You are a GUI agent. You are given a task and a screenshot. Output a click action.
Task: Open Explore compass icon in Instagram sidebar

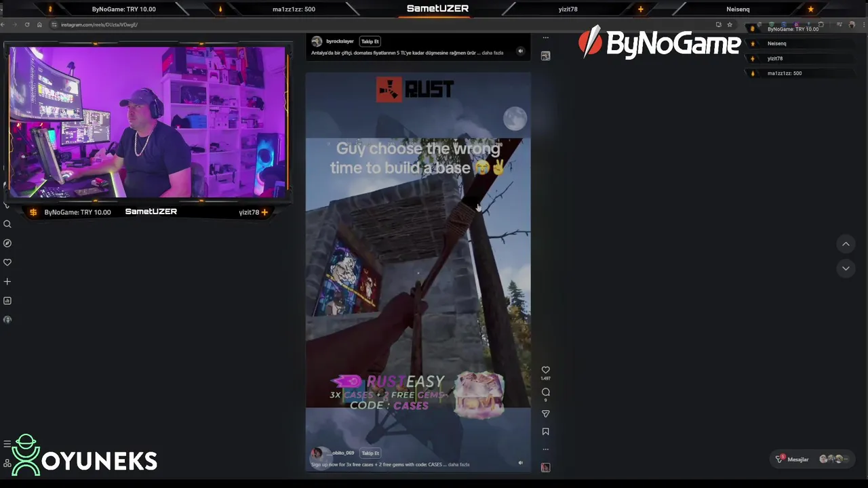pos(7,243)
